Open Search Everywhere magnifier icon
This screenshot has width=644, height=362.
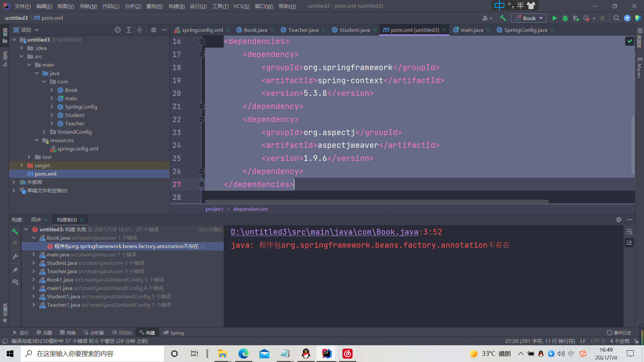pyautogui.click(x=616, y=18)
